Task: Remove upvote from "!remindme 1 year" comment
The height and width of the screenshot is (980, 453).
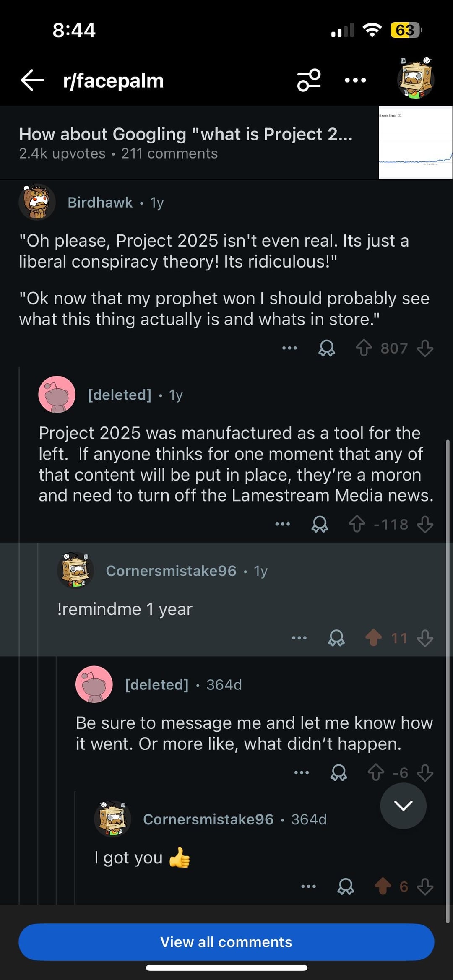Action: (373, 638)
